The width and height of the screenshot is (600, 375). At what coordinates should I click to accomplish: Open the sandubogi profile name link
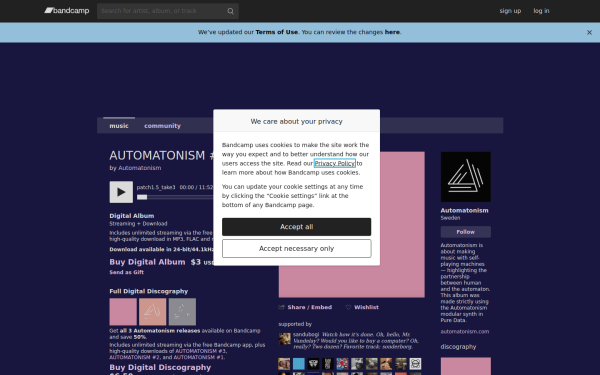pyautogui.click(x=306, y=334)
